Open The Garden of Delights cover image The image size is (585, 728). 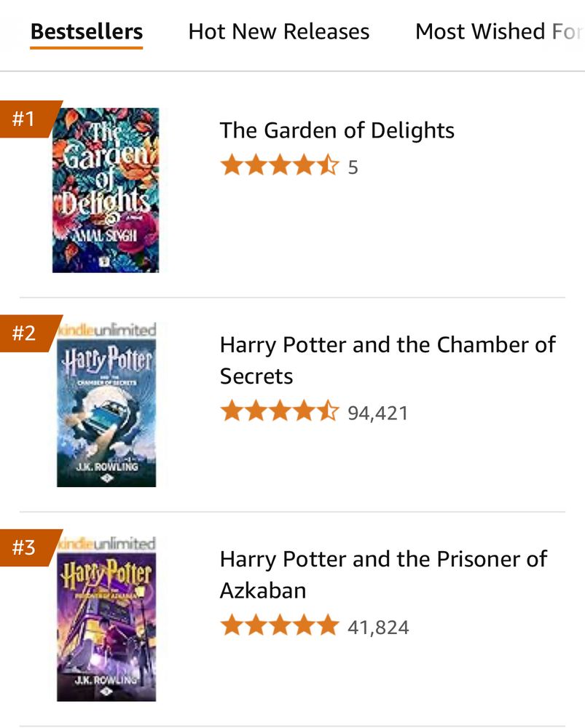point(106,190)
